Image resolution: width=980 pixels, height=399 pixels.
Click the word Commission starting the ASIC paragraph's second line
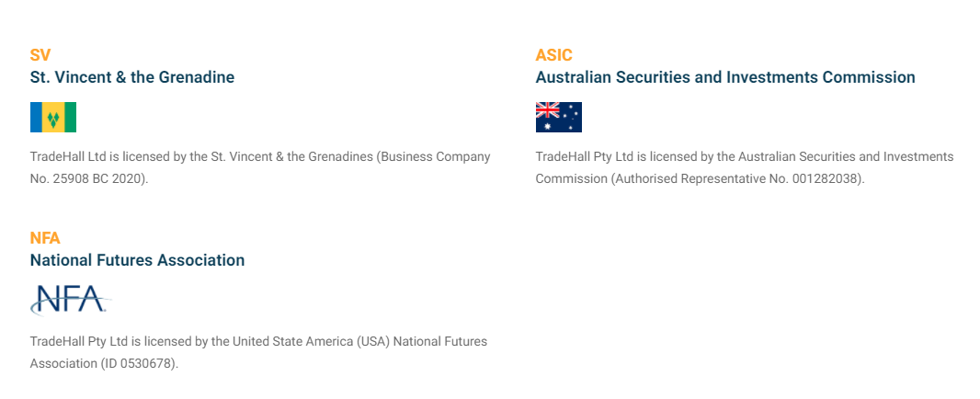pyautogui.click(x=571, y=178)
